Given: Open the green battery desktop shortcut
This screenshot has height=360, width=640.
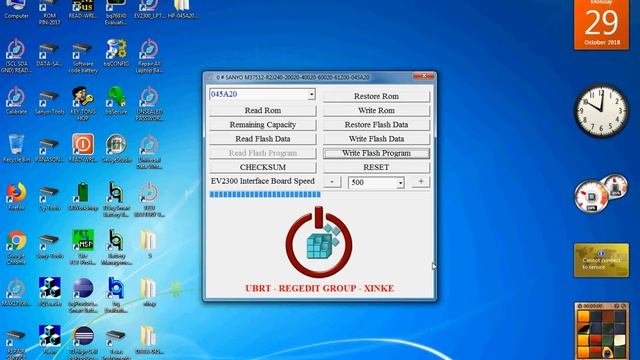Looking at the screenshot, I should [83, 197].
